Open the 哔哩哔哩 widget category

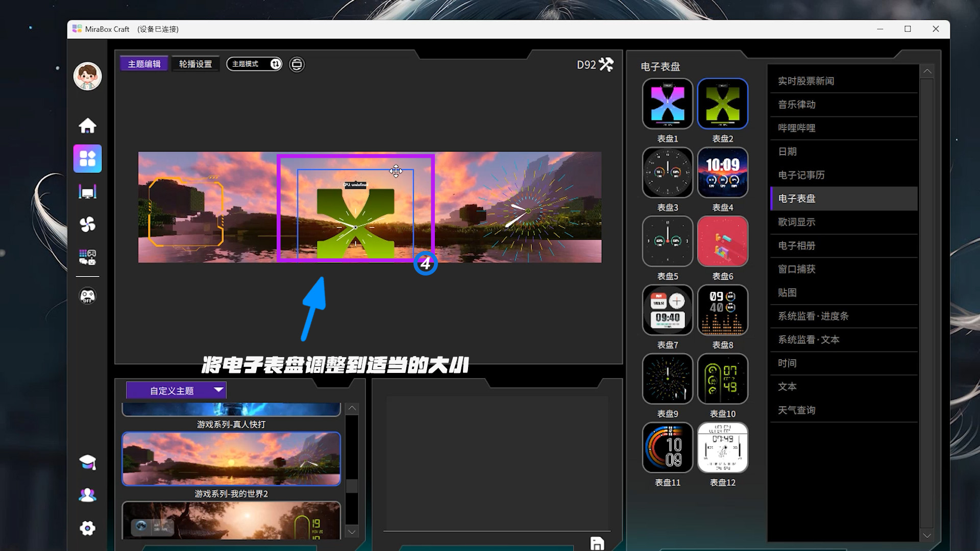tap(844, 128)
